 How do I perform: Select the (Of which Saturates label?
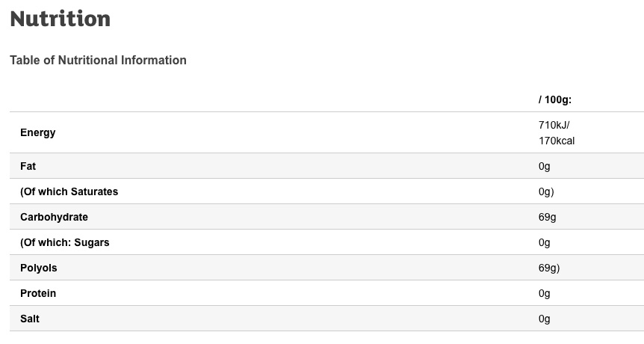click(69, 191)
